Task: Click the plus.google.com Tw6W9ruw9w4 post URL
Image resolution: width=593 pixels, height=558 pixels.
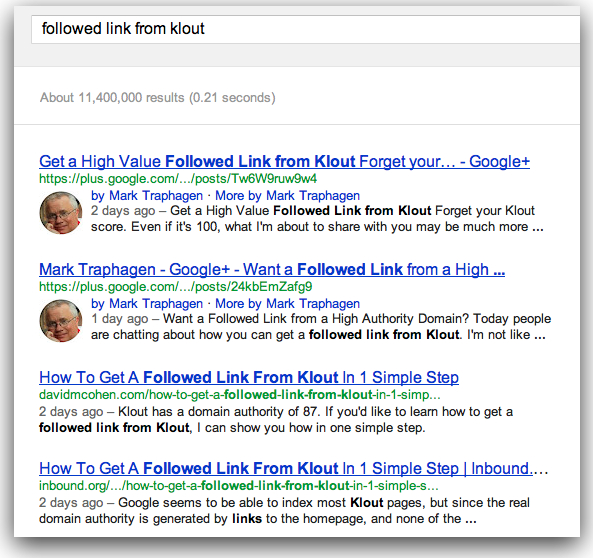Action: click(178, 179)
